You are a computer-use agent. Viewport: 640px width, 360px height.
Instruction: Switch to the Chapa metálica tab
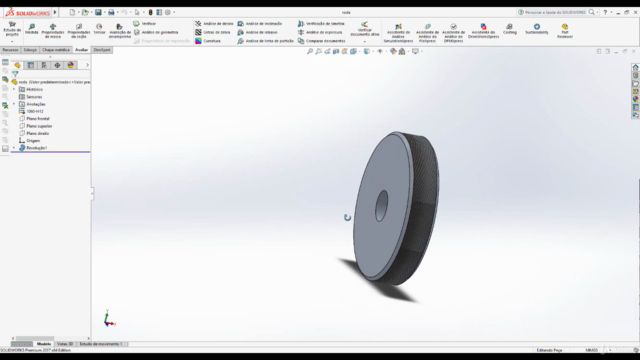click(56, 50)
